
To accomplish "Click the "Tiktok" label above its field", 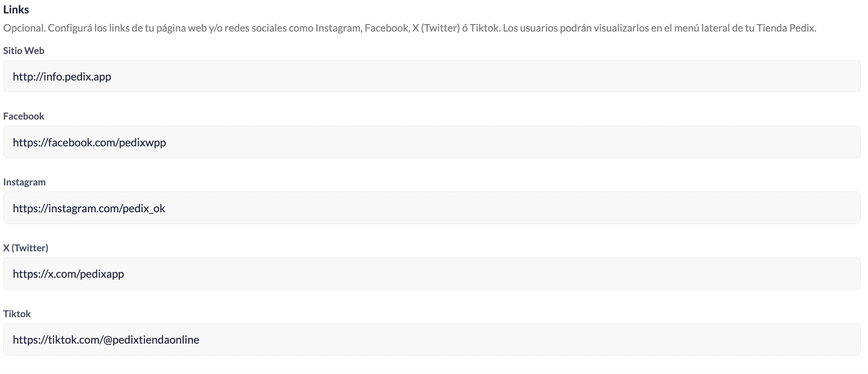I will click(x=17, y=314).
